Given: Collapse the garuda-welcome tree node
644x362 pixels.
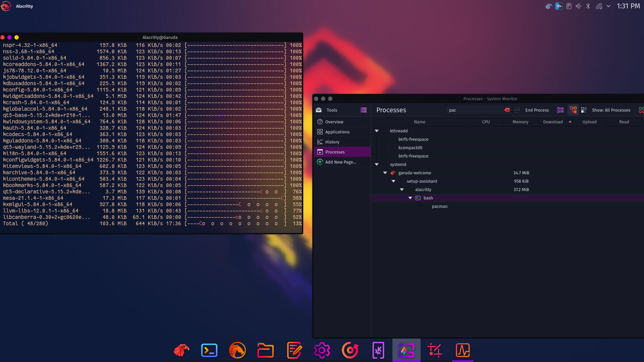Looking at the screenshot, I should click(385, 173).
